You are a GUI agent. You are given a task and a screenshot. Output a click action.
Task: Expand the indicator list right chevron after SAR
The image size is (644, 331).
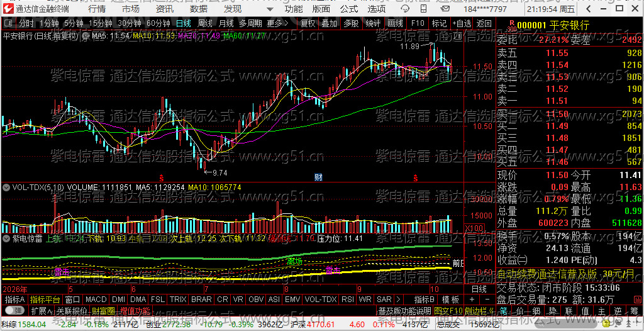[x=397, y=300]
